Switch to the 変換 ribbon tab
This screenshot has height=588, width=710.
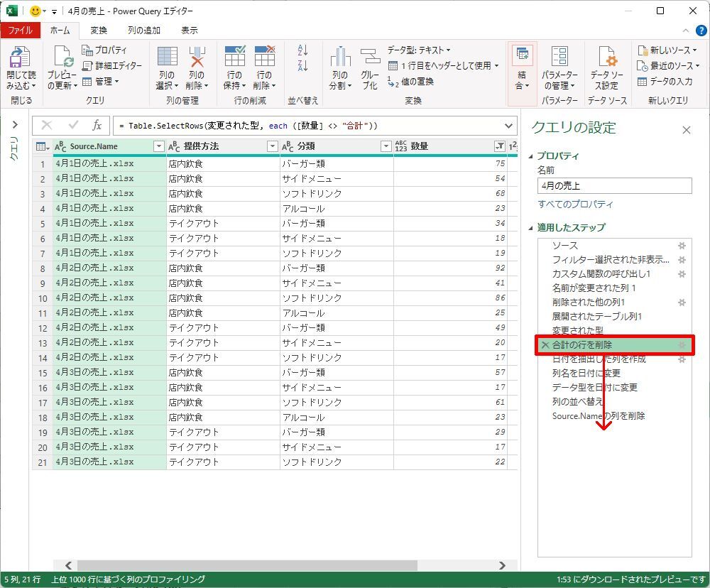[x=99, y=31]
